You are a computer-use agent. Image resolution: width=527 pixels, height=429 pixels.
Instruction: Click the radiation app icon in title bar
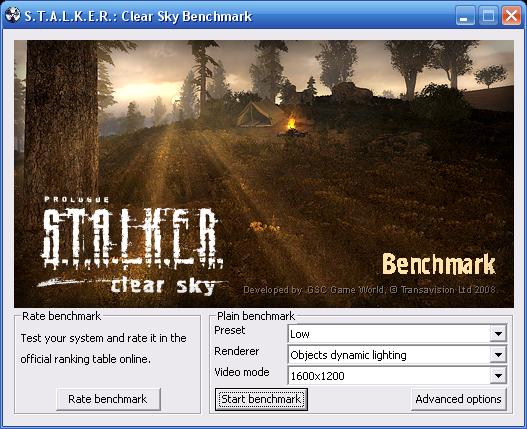click(x=13, y=15)
